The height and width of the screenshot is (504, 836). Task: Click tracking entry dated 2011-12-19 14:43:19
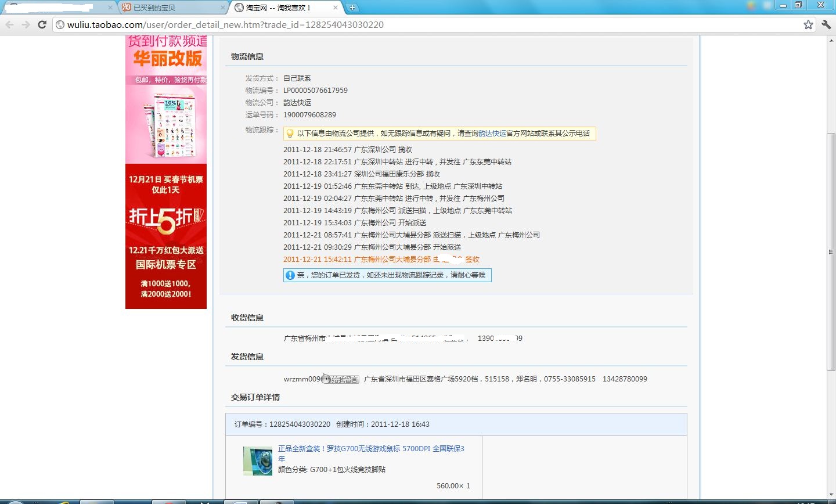tap(398, 211)
